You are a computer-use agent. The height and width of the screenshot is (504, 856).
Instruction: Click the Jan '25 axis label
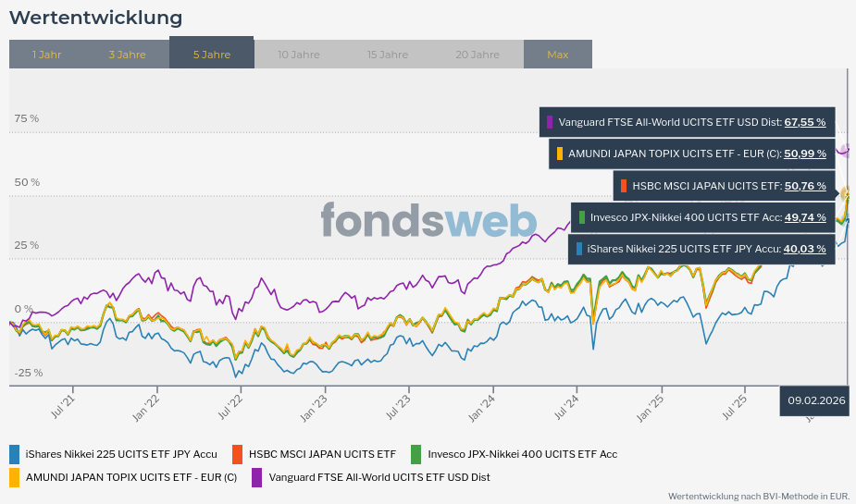point(651,408)
